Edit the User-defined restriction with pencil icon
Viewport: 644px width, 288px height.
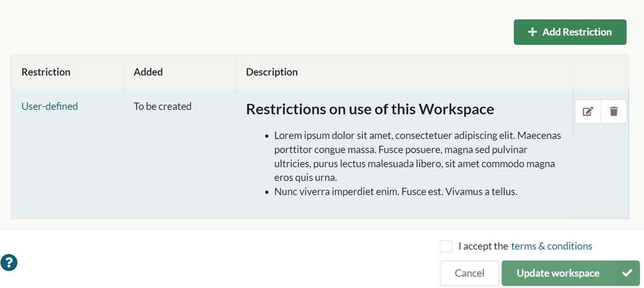pyautogui.click(x=588, y=111)
